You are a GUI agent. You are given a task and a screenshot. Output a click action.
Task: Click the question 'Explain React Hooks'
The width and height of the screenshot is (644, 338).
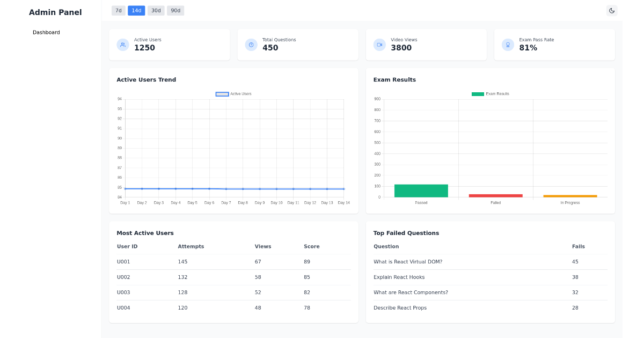399,277
